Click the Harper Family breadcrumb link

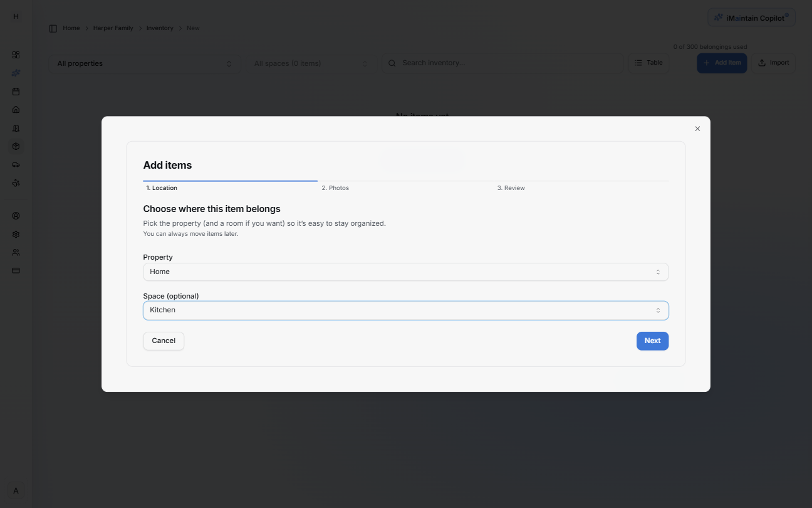[113, 28]
